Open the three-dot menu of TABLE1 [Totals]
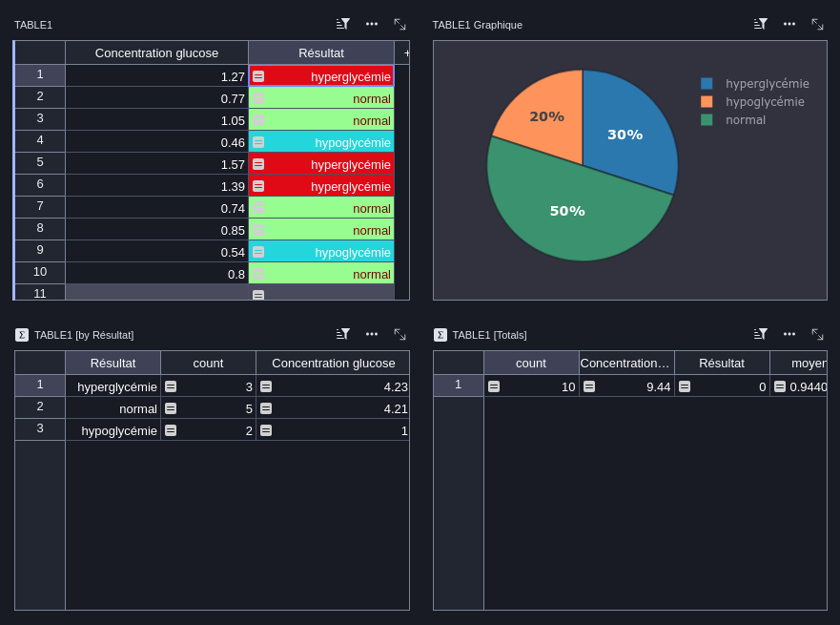 pyautogui.click(x=789, y=335)
